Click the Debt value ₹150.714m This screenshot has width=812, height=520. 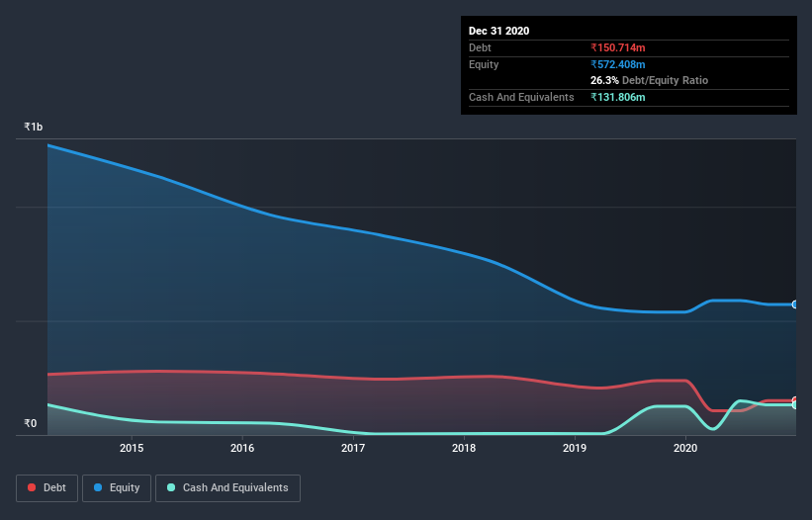(x=618, y=47)
